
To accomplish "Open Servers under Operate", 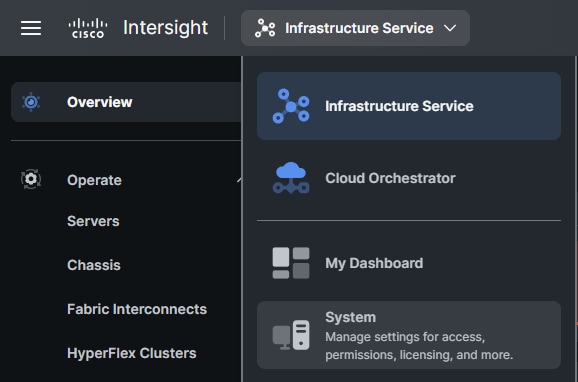I will (93, 221).
